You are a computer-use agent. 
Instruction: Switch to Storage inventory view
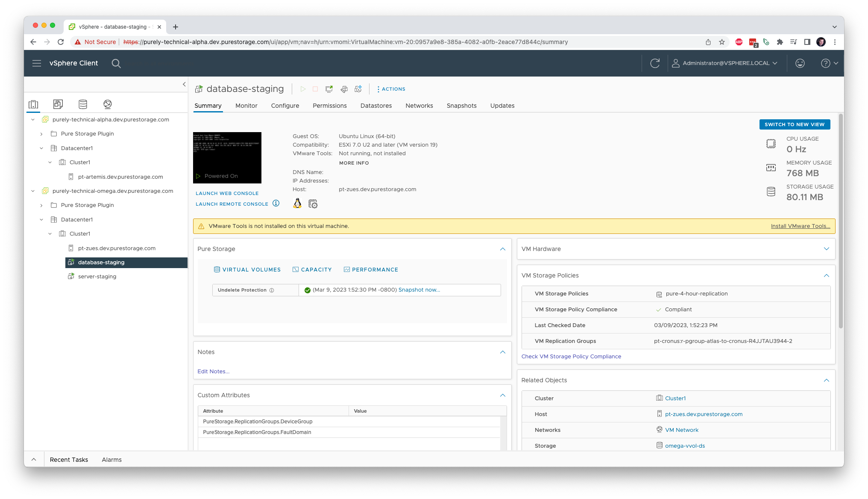point(83,104)
